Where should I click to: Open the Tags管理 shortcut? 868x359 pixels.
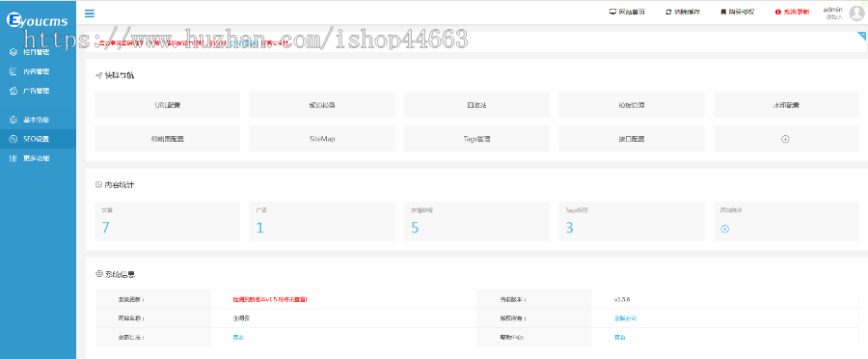pos(476,139)
